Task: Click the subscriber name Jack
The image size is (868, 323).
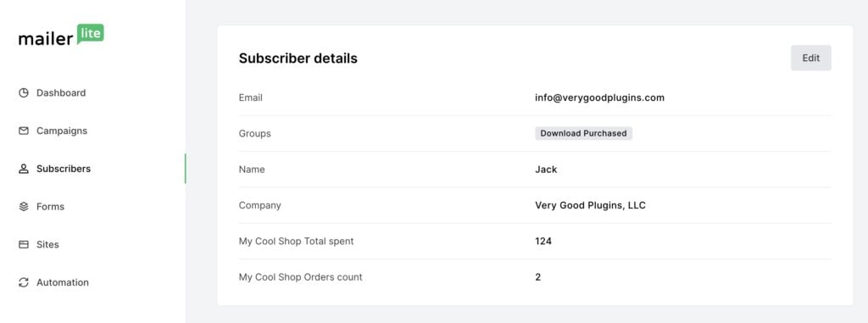Action: point(546,170)
